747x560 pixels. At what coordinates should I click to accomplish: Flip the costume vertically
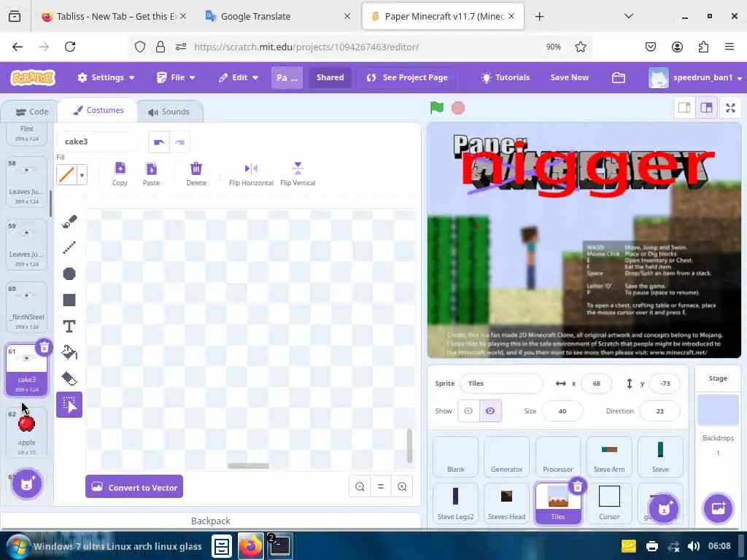[x=298, y=174]
